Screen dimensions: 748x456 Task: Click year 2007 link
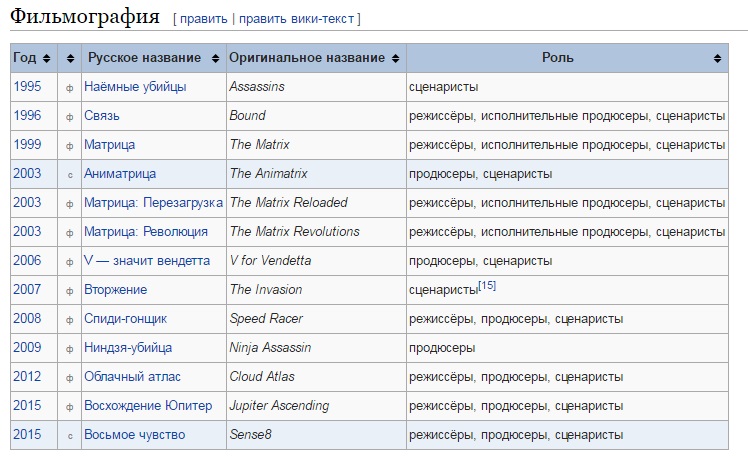click(x=27, y=290)
